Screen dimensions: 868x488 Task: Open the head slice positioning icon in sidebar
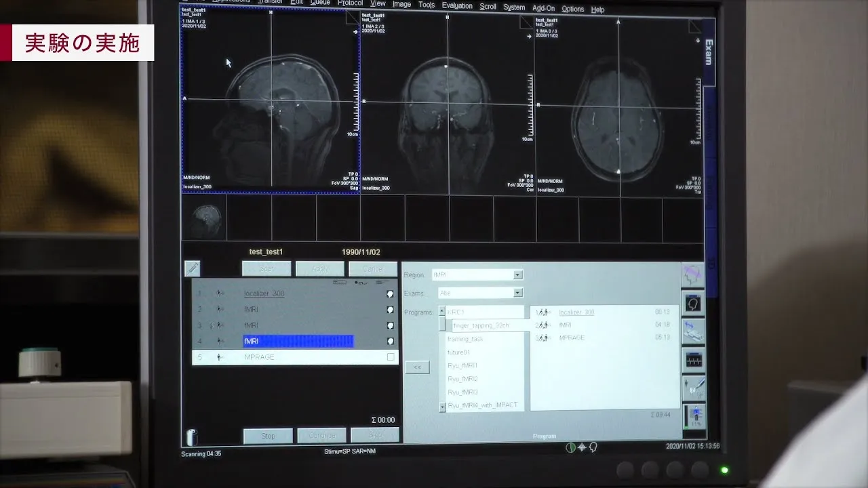point(693,275)
